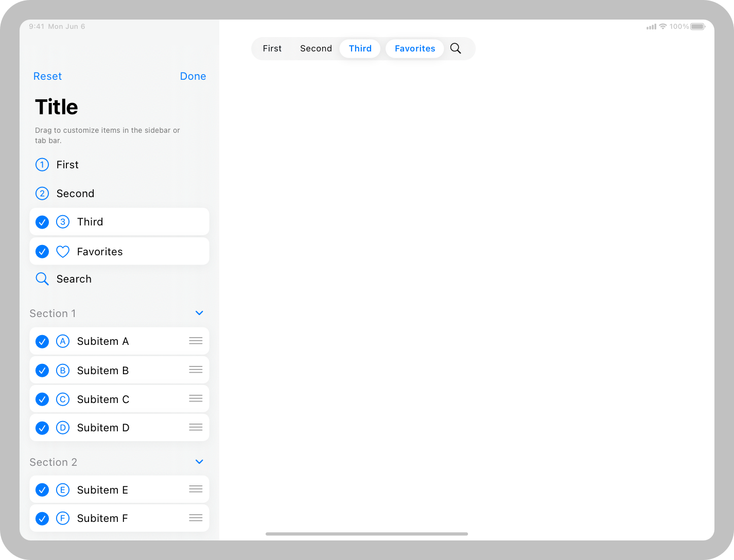Image resolution: width=734 pixels, height=560 pixels.
Task: Collapse Section 2 with its chevron
Action: 199,461
